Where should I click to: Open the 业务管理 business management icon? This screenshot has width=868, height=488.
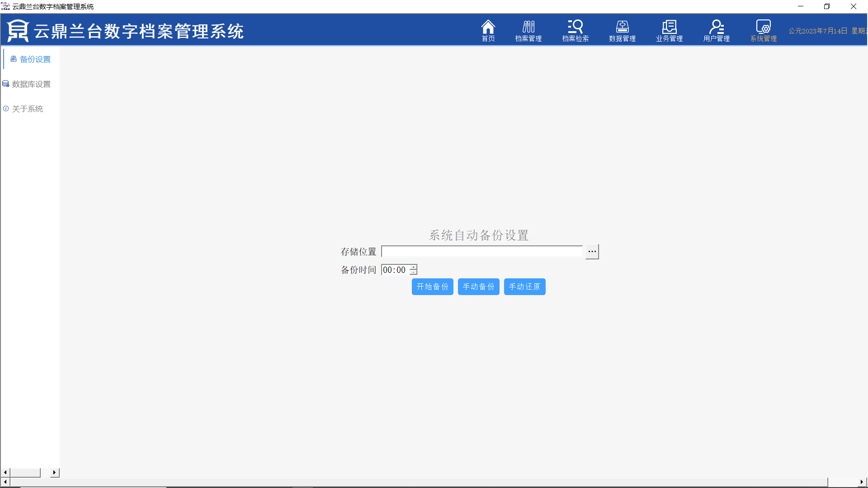(x=669, y=31)
